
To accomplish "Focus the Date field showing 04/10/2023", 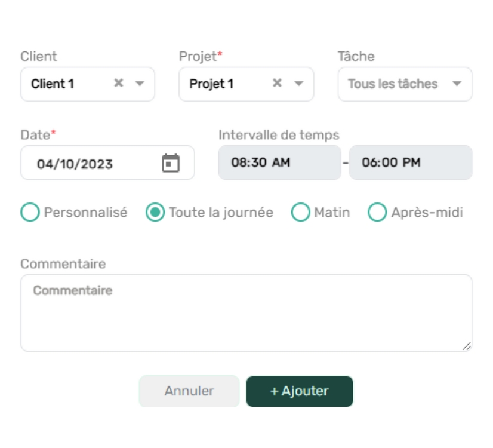I will click(107, 162).
